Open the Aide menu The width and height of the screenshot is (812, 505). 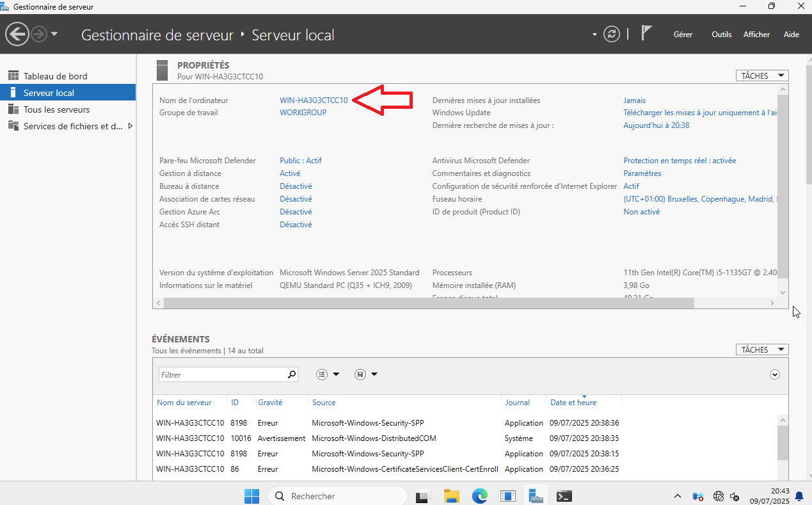792,35
